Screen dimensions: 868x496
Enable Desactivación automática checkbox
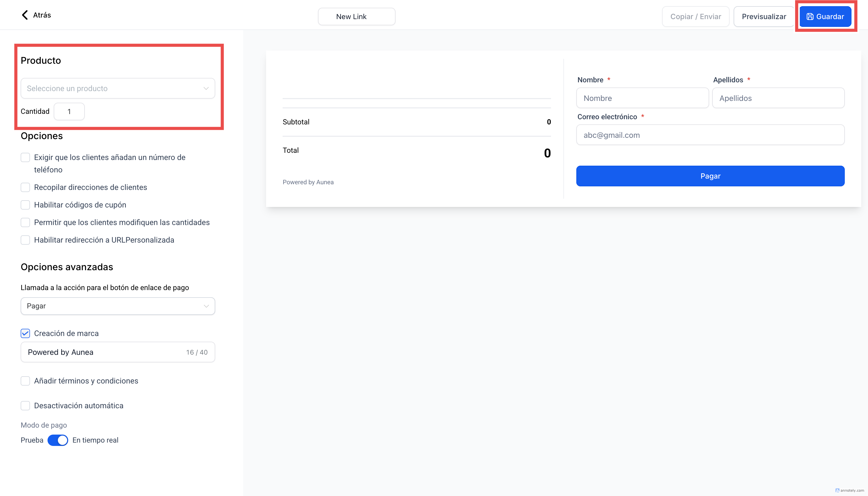coord(25,405)
